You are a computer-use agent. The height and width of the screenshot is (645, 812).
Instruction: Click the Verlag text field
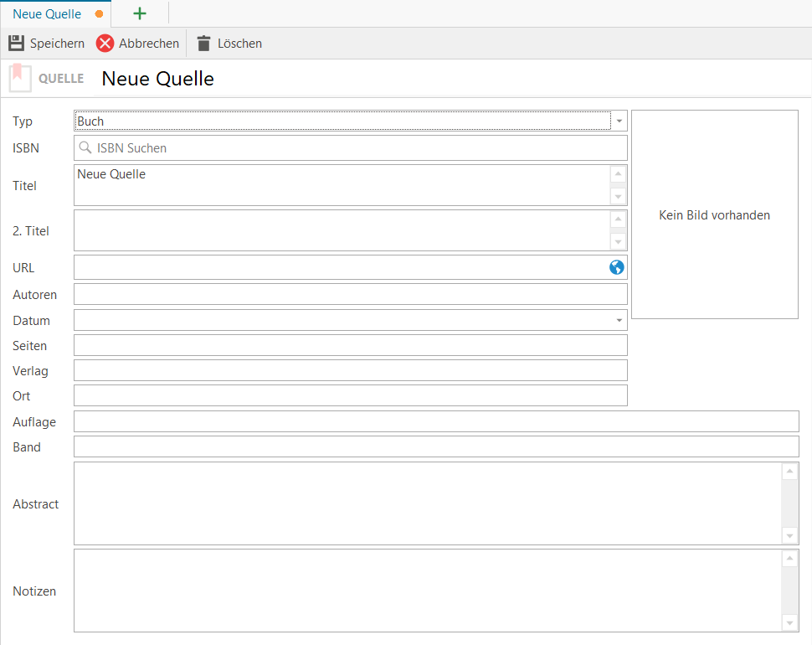click(351, 370)
